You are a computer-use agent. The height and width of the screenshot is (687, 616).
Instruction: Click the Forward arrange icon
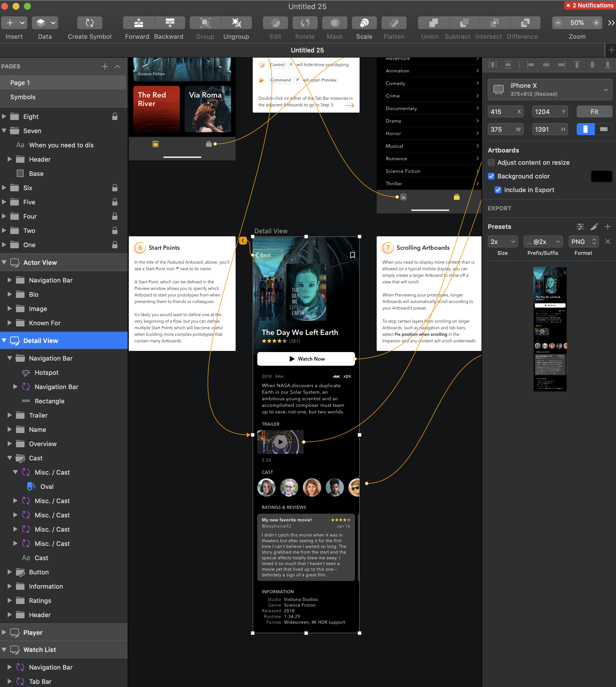tap(138, 23)
